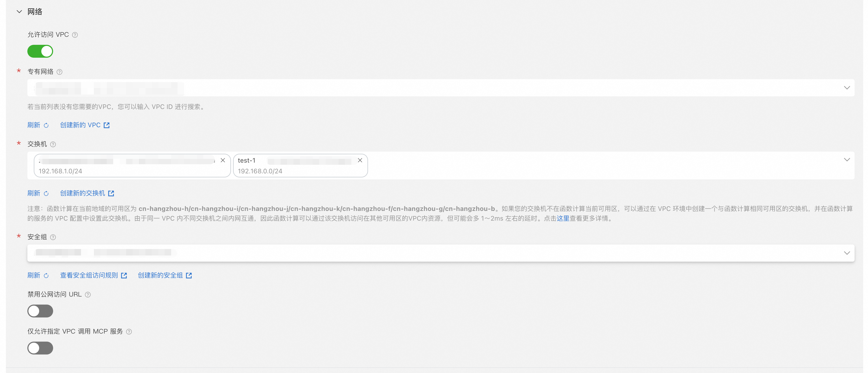Click refresh icon under 专有网络 dropdown

[x=46, y=125]
